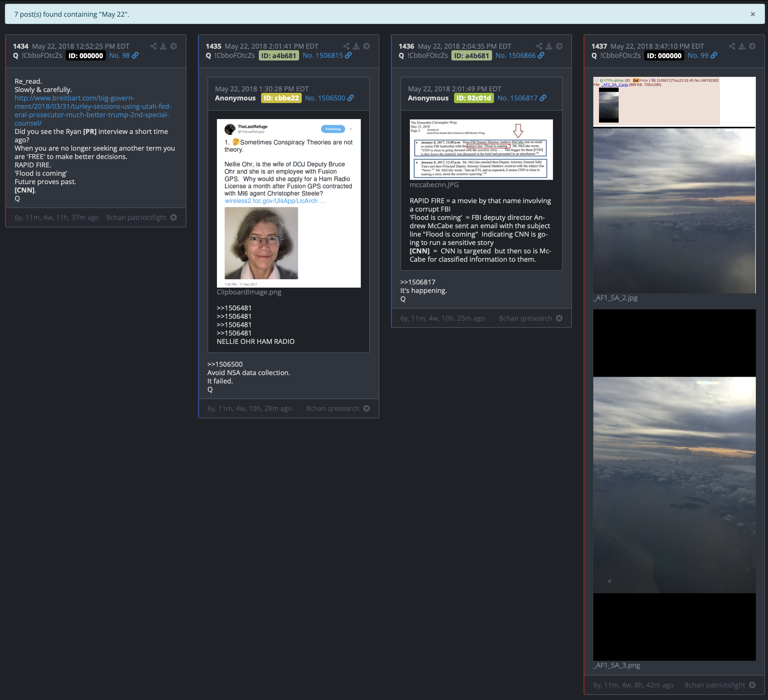This screenshot has width=768, height=700.
Task: Download post 1434 using download icon
Action: pyautogui.click(x=163, y=46)
